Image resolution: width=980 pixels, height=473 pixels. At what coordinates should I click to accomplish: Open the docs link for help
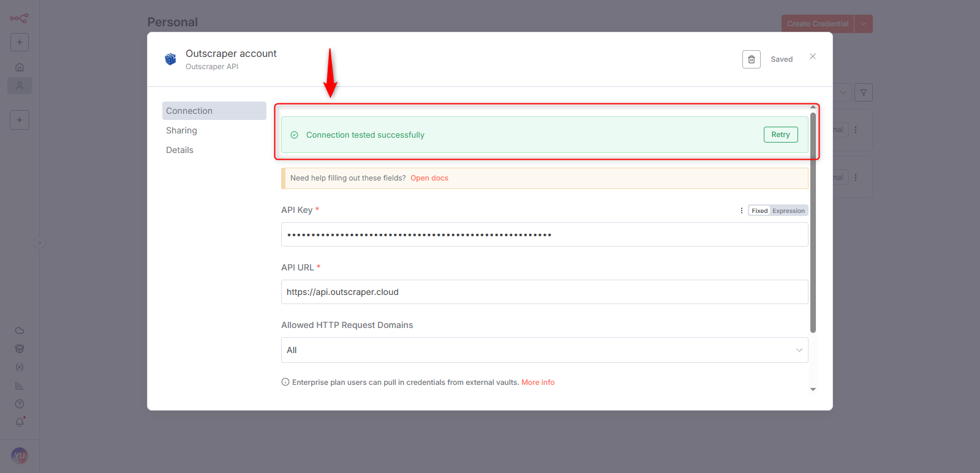429,178
